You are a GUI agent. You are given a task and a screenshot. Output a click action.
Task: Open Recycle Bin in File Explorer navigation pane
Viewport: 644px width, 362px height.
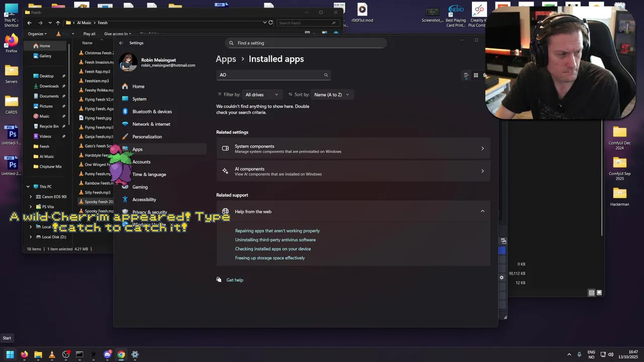pos(49,126)
